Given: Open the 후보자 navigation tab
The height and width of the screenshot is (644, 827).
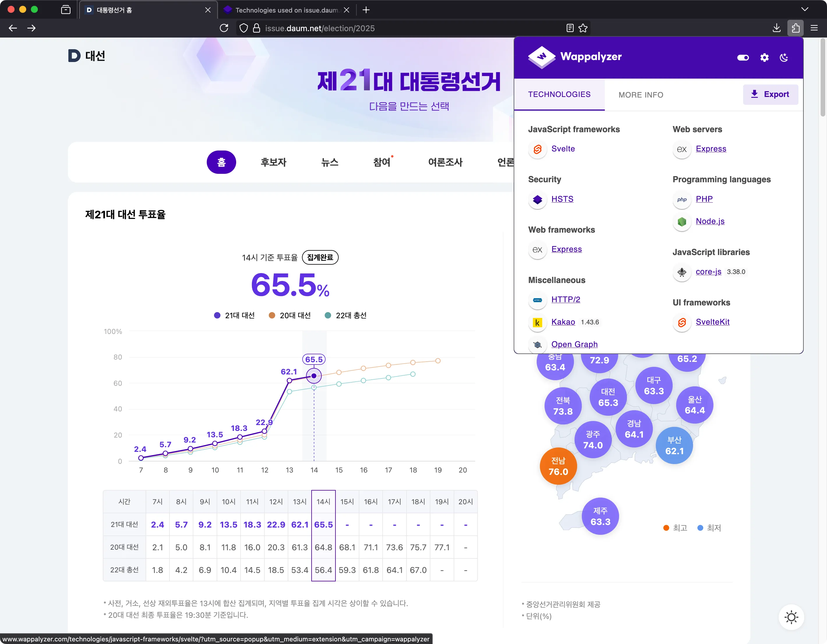Looking at the screenshot, I should click(x=273, y=162).
